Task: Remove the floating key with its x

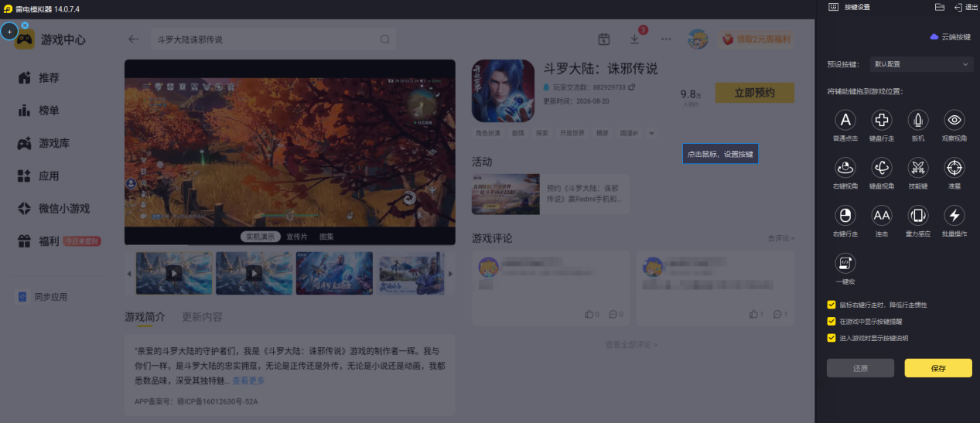Action: 25,26
